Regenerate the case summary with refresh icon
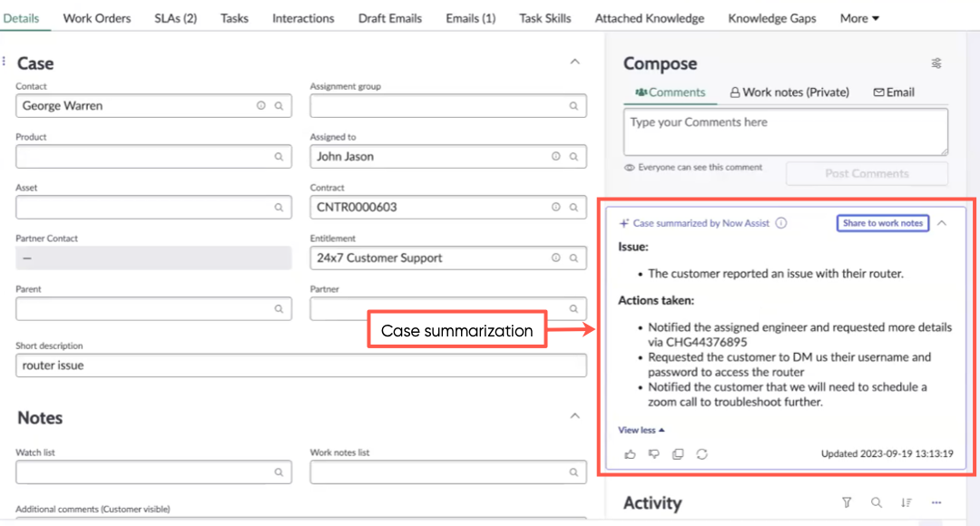The image size is (980, 526). 701,454
